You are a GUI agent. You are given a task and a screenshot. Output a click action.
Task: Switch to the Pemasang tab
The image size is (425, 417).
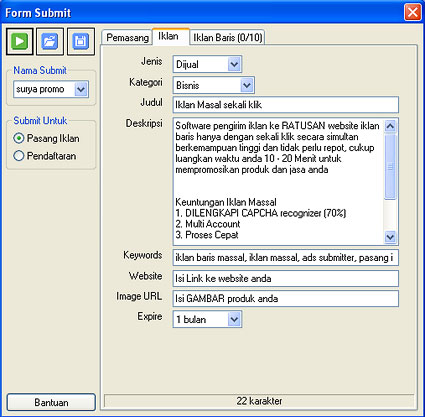point(127,38)
